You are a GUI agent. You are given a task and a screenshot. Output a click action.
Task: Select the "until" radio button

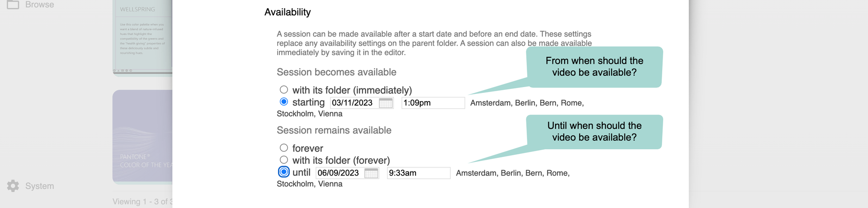284,172
